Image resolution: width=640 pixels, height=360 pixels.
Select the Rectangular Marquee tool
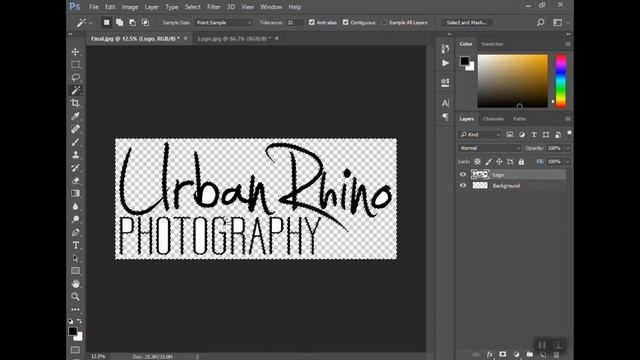tap(76, 64)
